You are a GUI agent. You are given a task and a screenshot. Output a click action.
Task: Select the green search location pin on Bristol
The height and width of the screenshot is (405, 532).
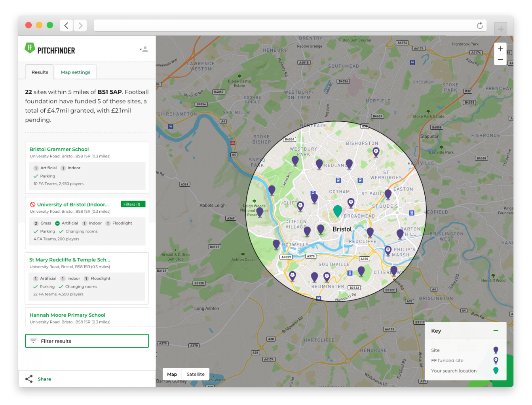tap(337, 211)
